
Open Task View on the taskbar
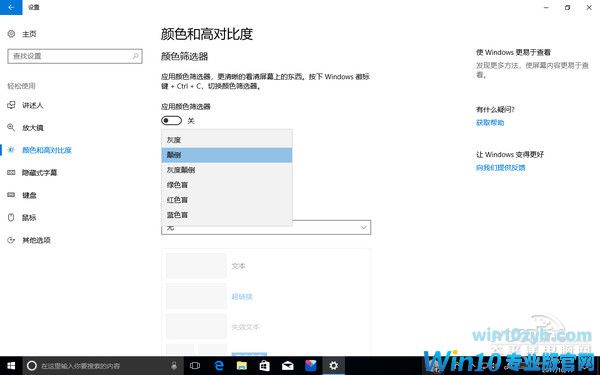[195, 366]
